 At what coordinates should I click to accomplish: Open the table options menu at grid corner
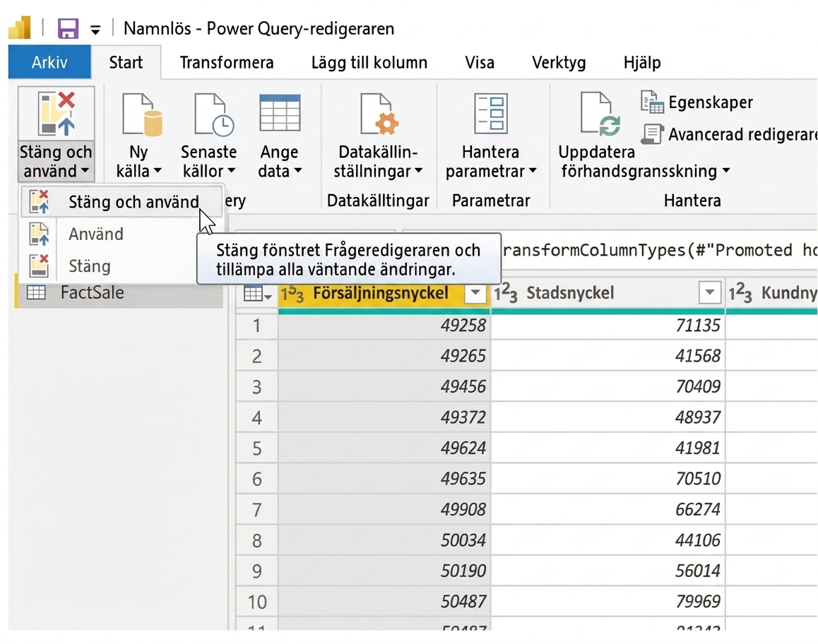tap(258, 294)
